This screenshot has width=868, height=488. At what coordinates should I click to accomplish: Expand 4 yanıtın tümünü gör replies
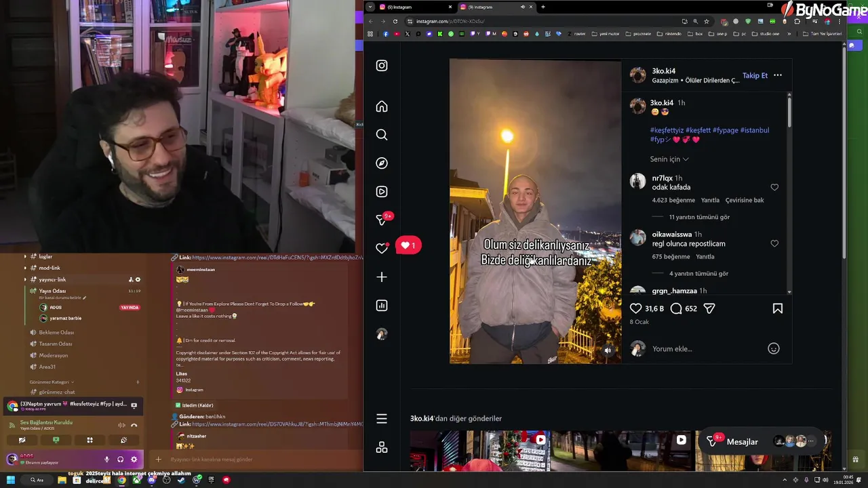[698, 273]
